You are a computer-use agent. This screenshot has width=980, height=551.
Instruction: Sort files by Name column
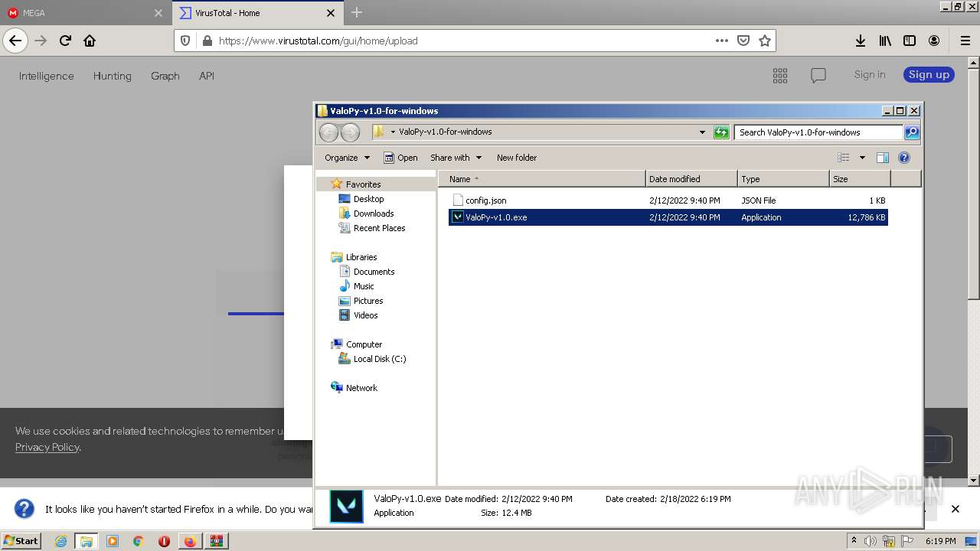coord(542,179)
